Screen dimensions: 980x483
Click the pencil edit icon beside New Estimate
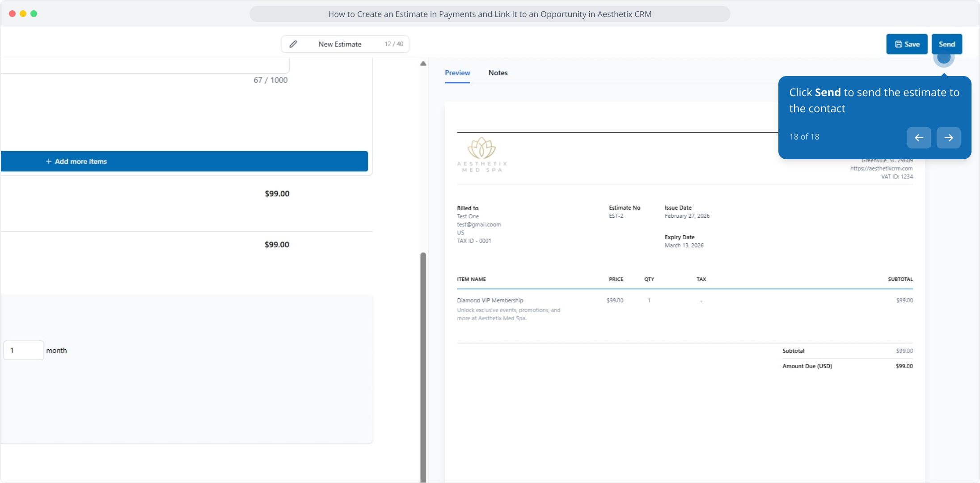[x=293, y=44]
